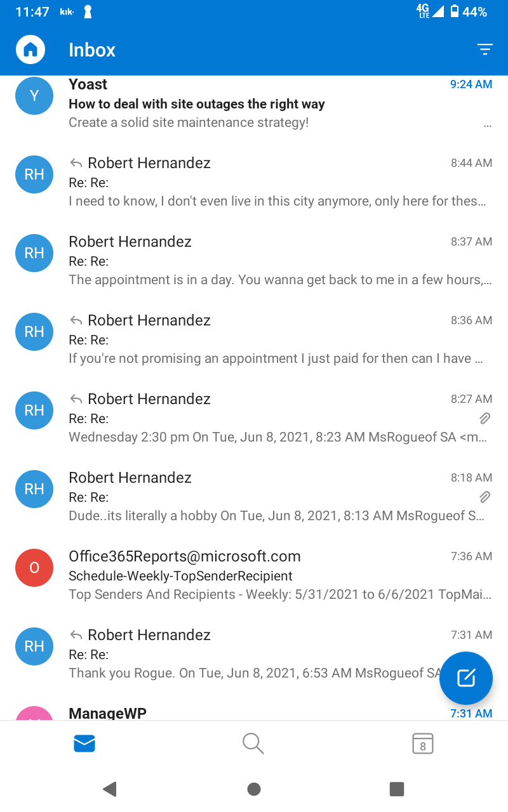508x812 pixels.
Task: Expand the ellipsis on Yoast message
Action: coord(488,125)
